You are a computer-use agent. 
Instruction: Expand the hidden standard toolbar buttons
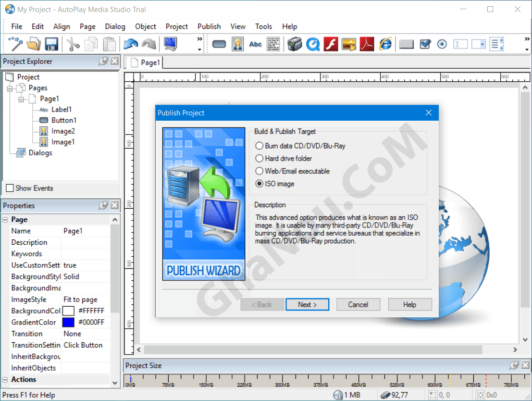[199, 44]
